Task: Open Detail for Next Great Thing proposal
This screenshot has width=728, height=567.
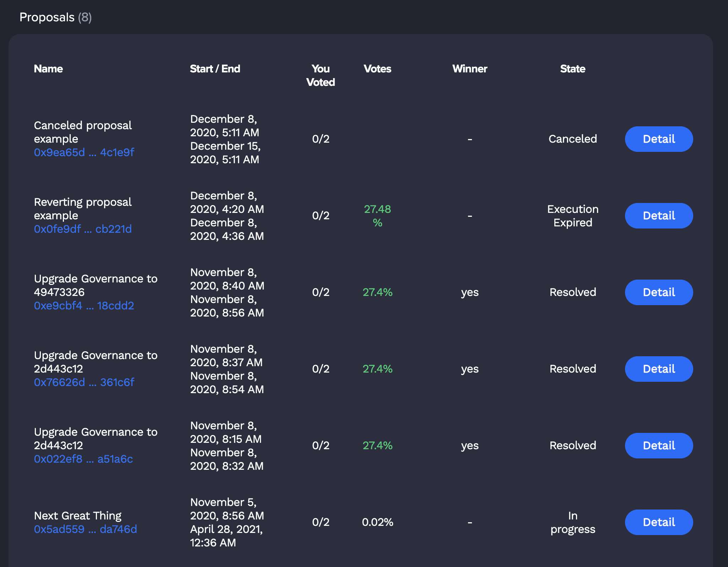Action: (658, 522)
